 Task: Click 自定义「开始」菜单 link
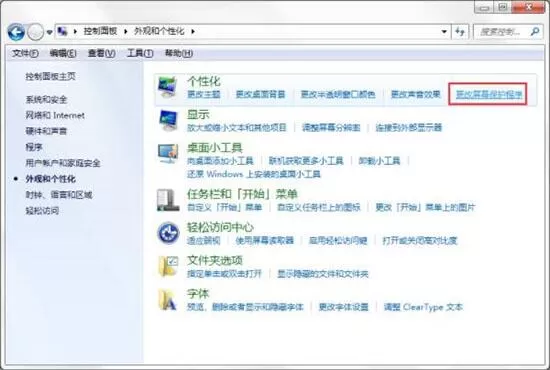point(224,207)
